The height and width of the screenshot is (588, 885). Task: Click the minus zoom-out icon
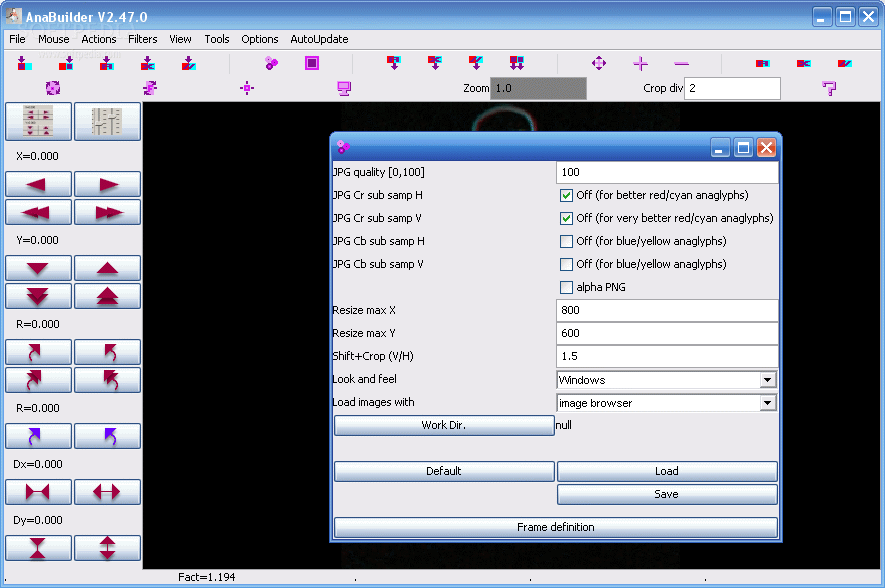pyautogui.click(x=681, y=64)
